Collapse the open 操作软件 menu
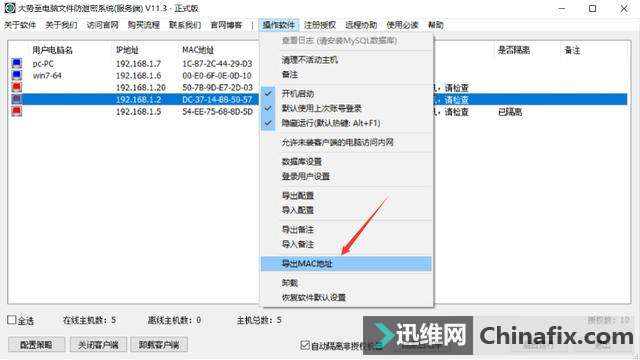 (278, 25)
